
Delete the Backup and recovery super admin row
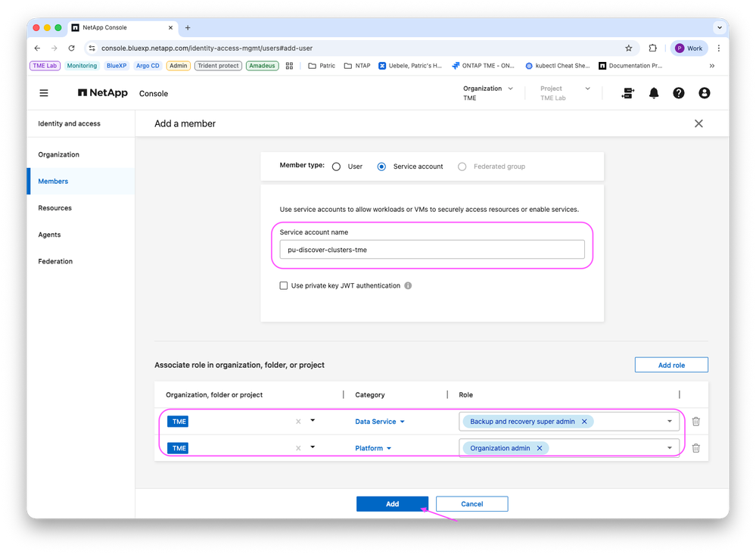(695, 422)
